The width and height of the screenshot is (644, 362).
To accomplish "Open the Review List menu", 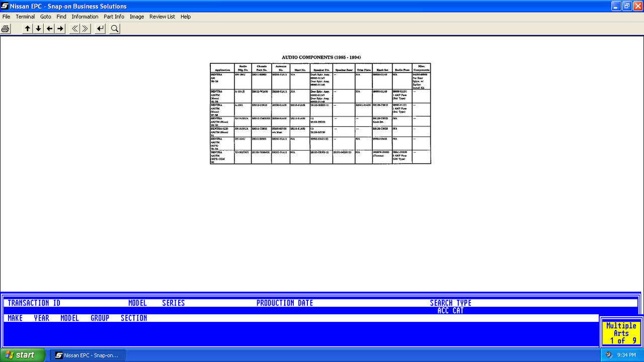I will pyautogui.click(x=162, y=17).
